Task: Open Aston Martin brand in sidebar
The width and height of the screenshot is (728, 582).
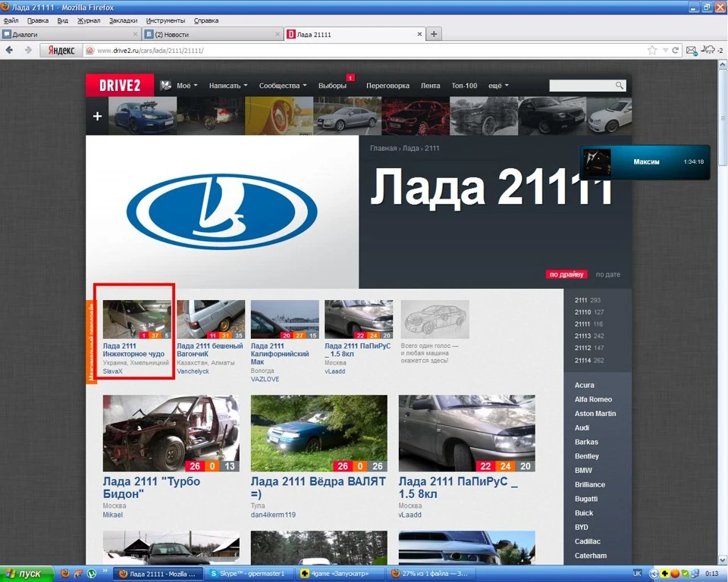Action: [x=595, y=414]
